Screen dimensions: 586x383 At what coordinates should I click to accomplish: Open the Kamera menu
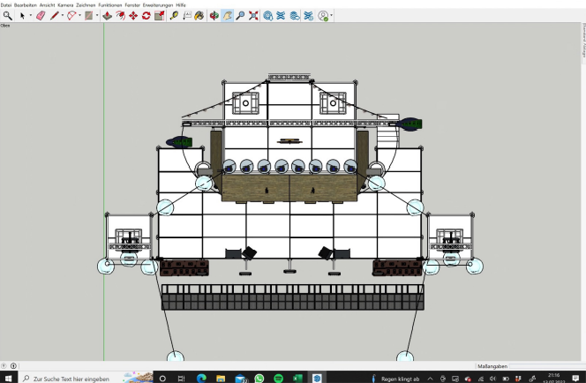tap(65, 5)
